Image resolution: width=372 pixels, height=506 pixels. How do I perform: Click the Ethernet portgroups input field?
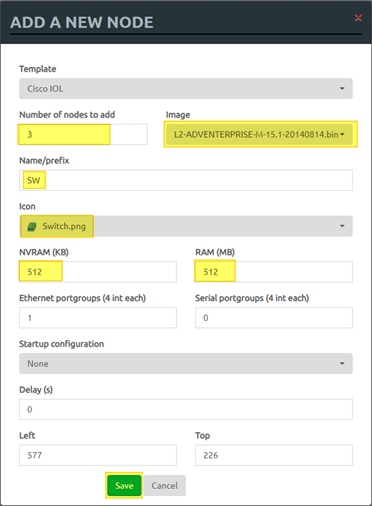pyautogui.click(x=98, y=318)
